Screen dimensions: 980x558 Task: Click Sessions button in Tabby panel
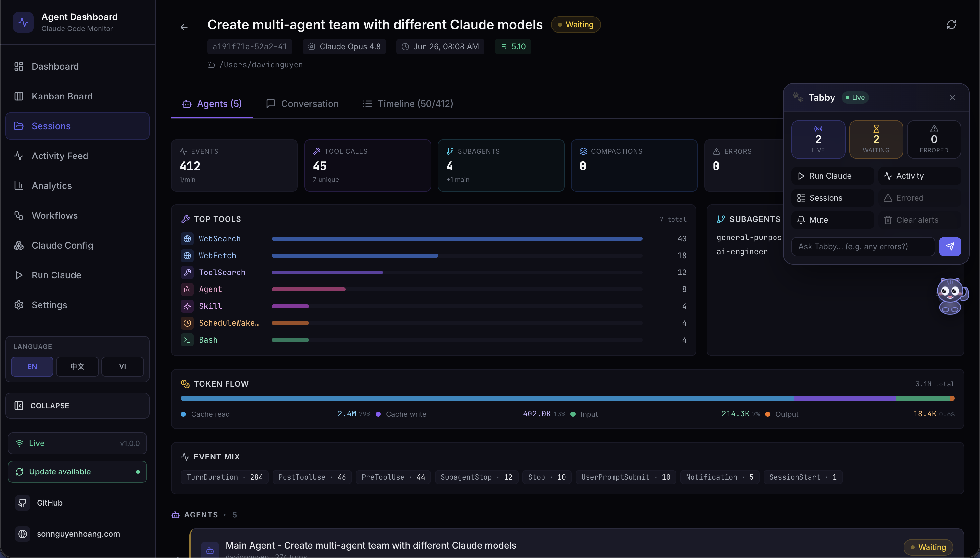coord(833,198)
